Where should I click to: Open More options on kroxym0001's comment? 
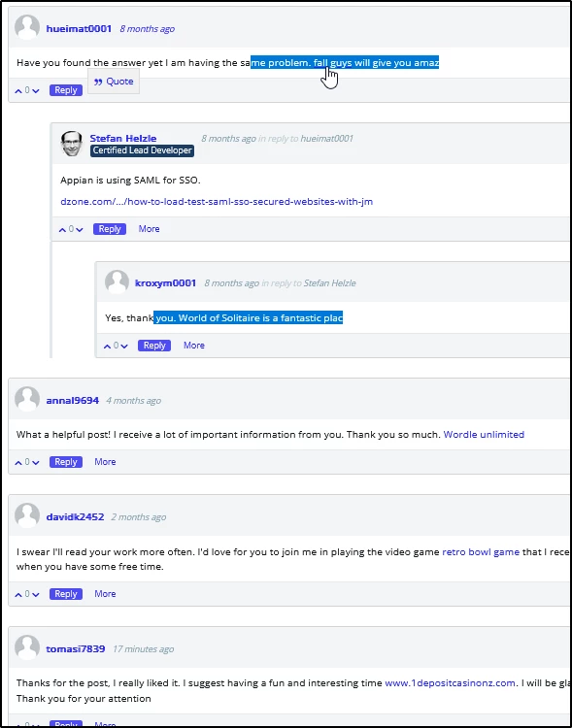coord(194,346)
